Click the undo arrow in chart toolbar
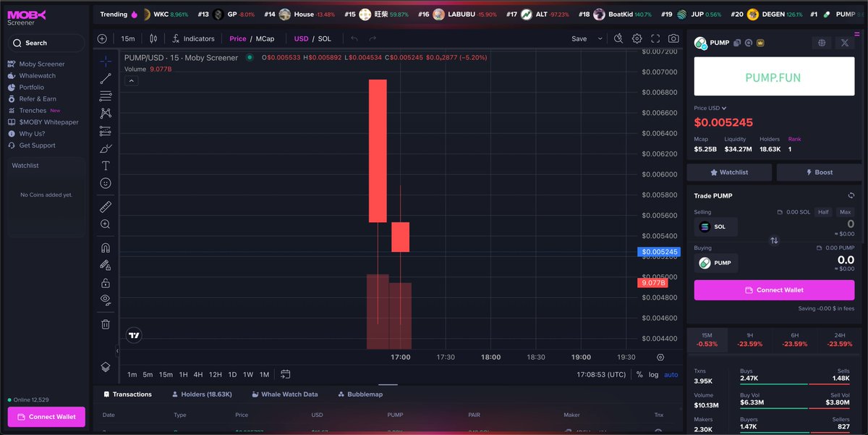 pos(354,38)
